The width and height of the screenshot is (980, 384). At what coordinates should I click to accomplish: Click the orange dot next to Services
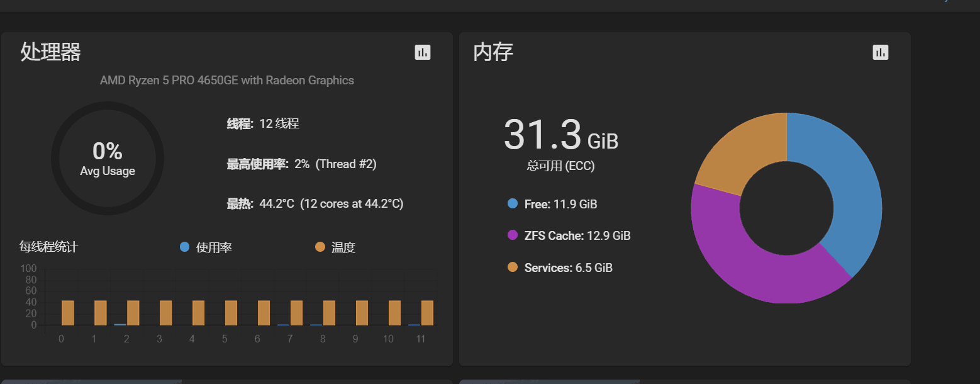click(511, 267)
